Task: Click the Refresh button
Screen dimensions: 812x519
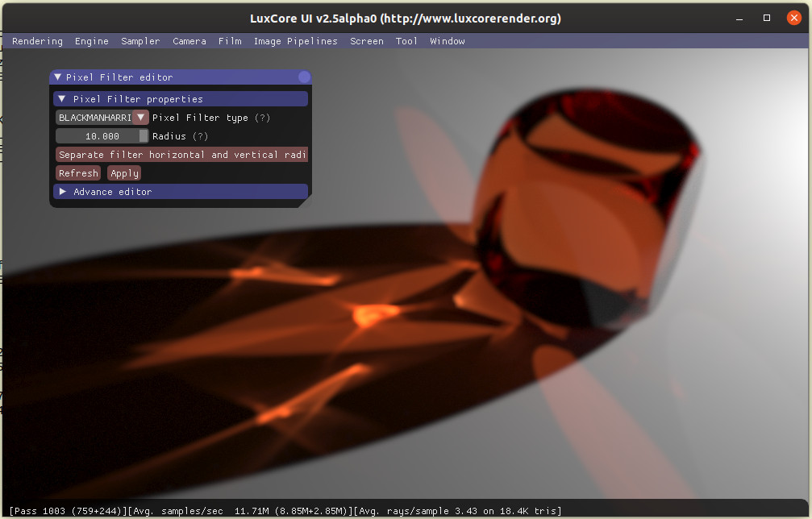Action: point(78,173)
